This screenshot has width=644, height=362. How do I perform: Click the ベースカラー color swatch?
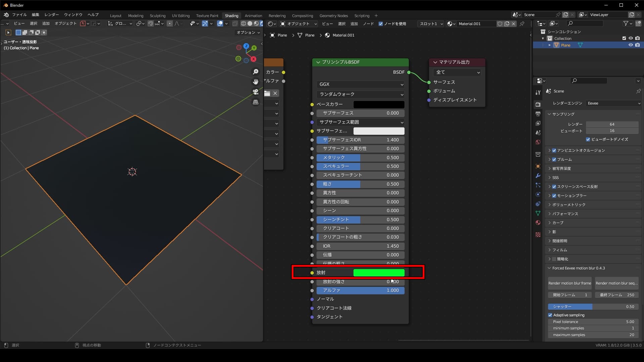tap(379, 104)
